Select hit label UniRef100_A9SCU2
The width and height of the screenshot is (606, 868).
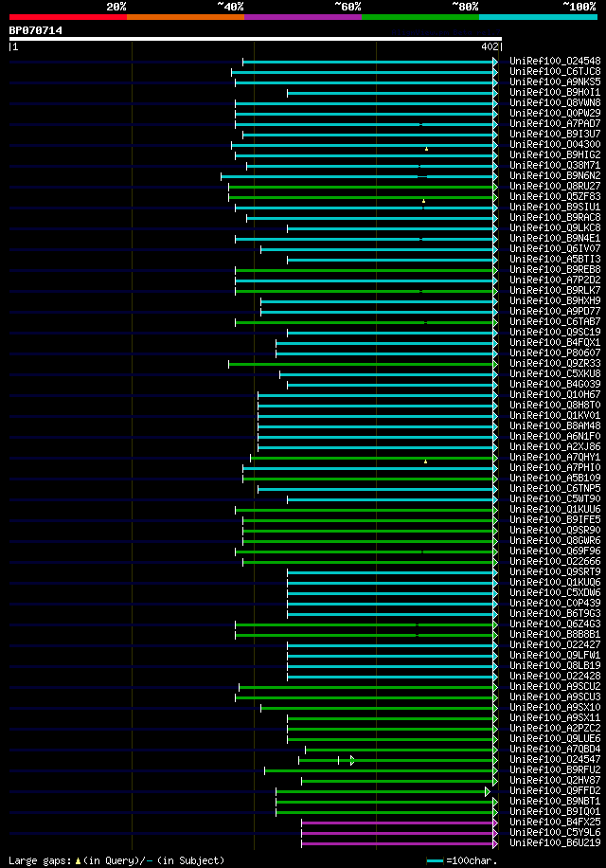pyautogui.click(x=555, y=686)
